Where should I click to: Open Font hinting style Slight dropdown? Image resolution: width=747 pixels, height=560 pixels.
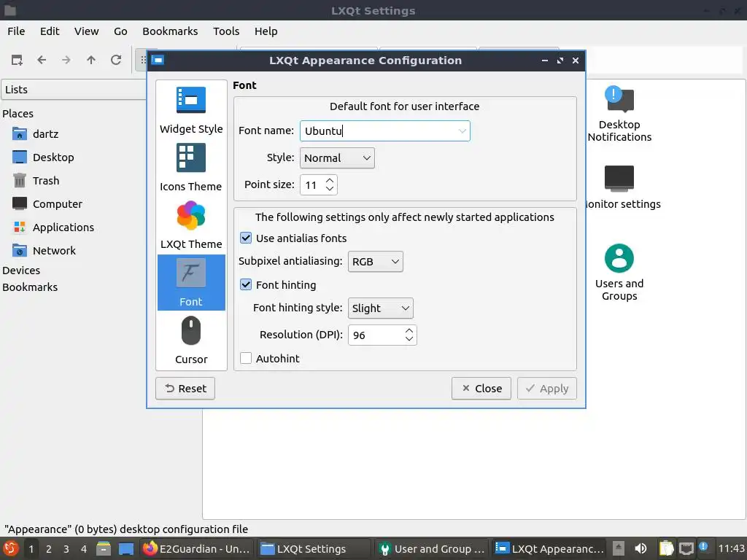(380, 308)
